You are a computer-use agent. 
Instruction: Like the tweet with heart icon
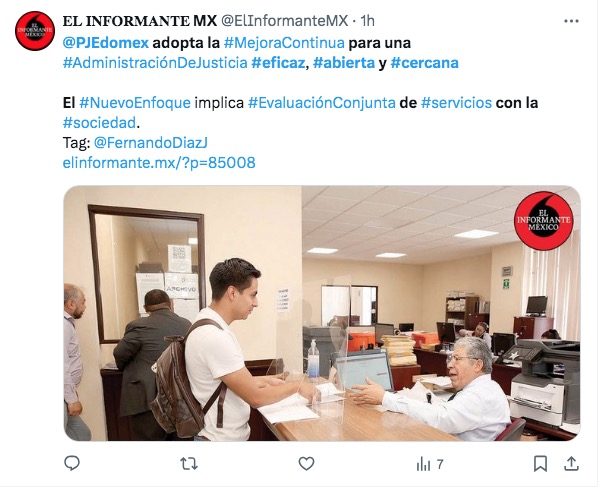(x=306, y=464)
